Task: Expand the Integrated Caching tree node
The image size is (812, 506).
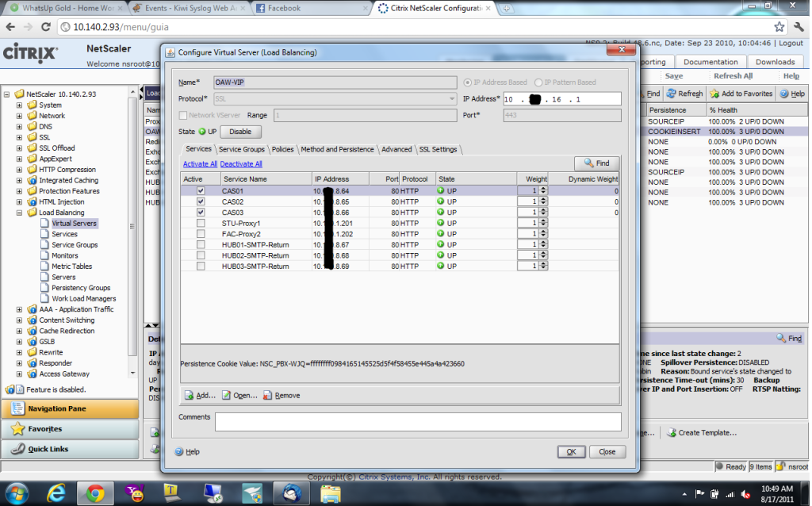Action: (19, 180)
